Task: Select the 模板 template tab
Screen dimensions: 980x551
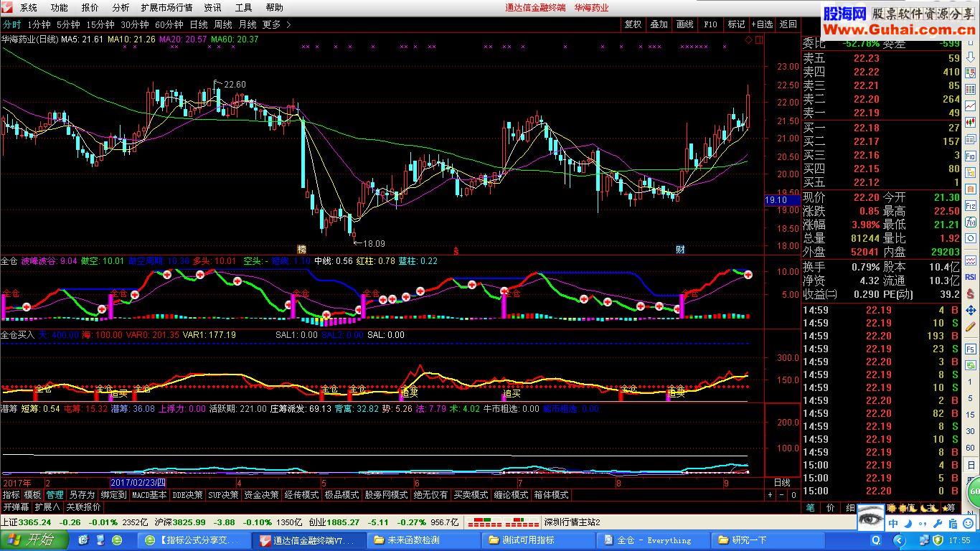Action: coord(32,495)
